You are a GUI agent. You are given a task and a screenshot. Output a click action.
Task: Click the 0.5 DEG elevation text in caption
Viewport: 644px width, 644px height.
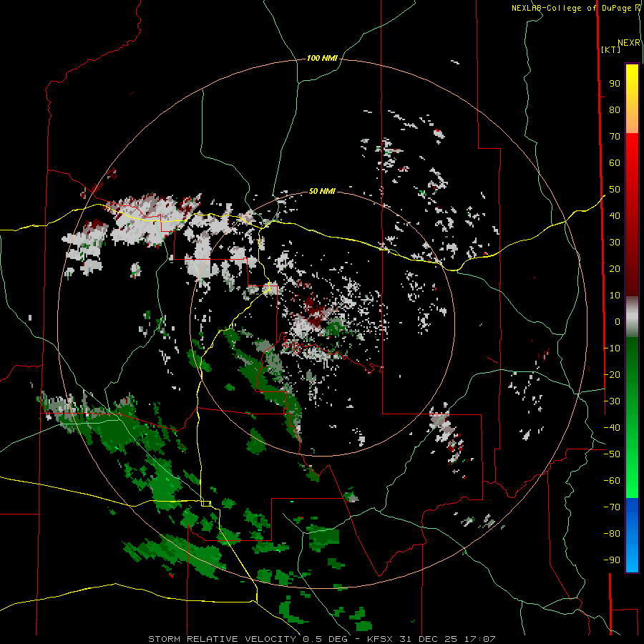(x=326, y=639)
